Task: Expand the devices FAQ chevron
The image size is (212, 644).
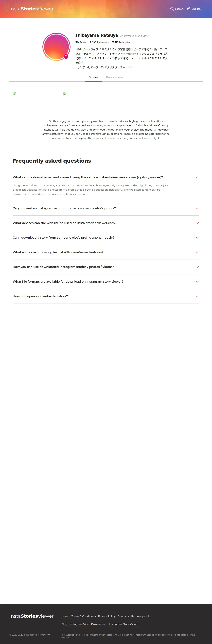Action: click(197, 223)
